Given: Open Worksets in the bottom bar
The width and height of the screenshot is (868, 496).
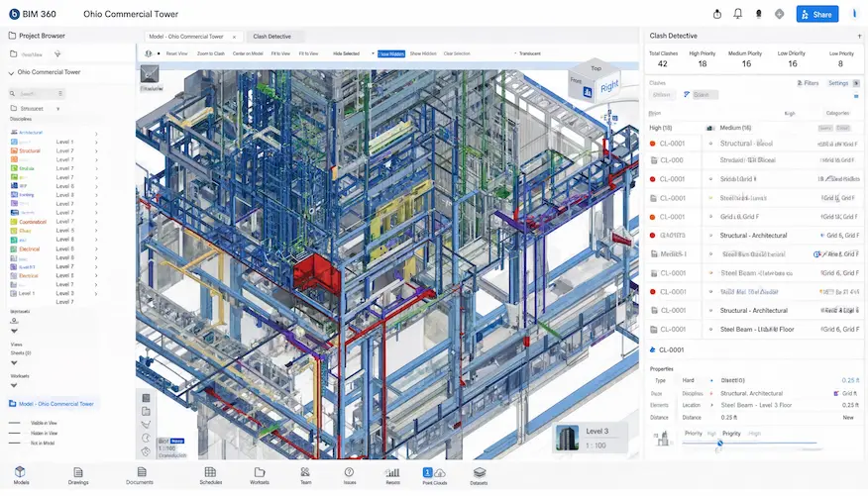Looking at the screenshot, I should [259, 475].
